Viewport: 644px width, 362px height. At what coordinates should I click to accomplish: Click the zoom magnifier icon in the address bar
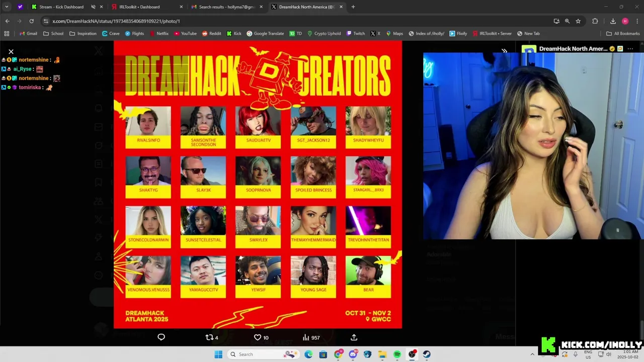tap(567, 21)
